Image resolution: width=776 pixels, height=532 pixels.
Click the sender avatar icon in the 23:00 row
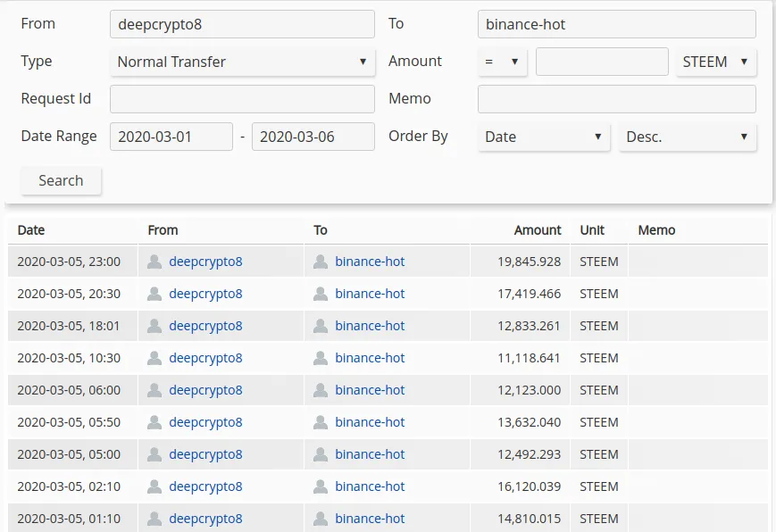pos(154,262)
